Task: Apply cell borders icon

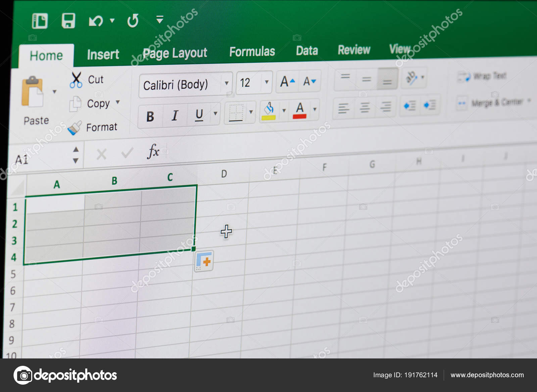Action: 236,113
